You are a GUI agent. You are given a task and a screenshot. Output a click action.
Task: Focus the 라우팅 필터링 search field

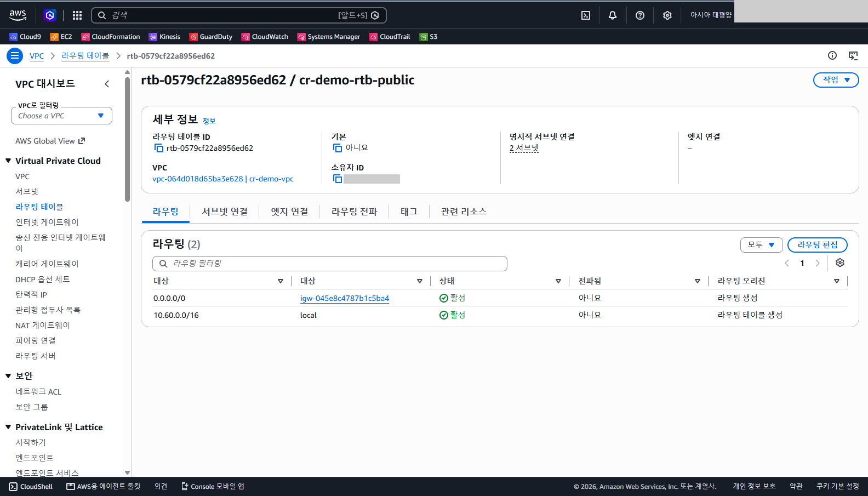pyautogui.click(x=330, y=264)
